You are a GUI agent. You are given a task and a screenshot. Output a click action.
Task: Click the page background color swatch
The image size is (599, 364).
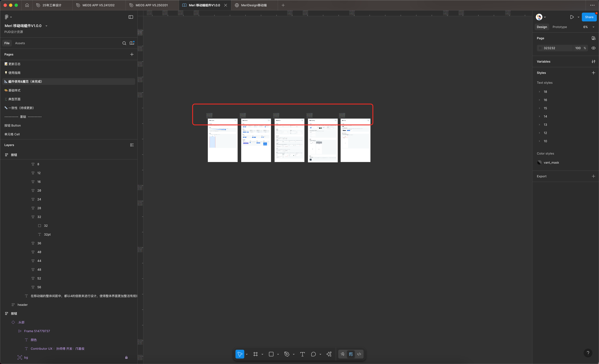point(540,48)
